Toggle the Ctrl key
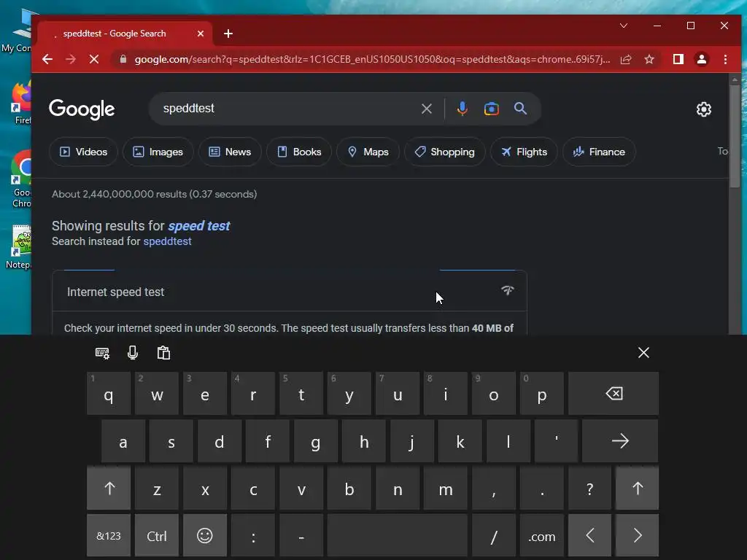Screen dimensions: 747x560 coord(157,536)
